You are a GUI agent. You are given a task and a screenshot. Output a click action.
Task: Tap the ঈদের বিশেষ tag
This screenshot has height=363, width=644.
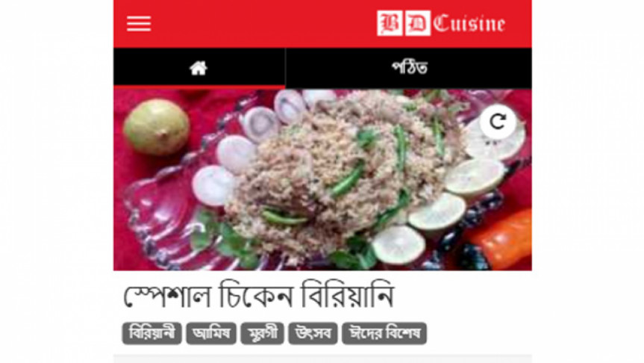click(384, 333)
